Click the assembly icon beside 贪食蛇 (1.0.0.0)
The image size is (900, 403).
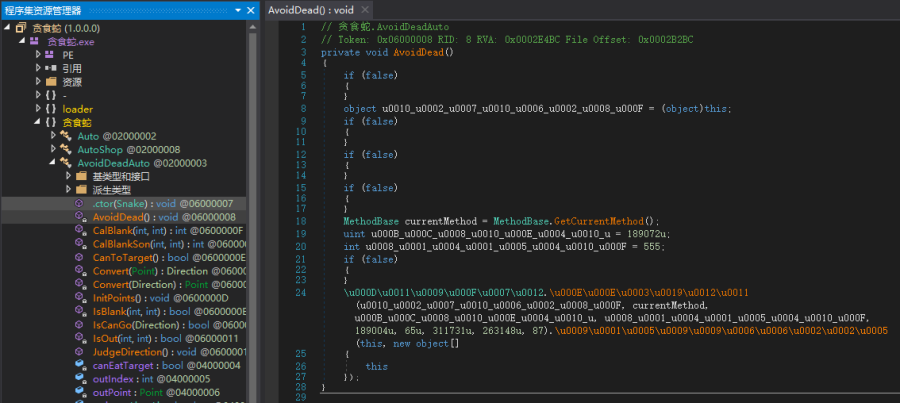point(21,28)
